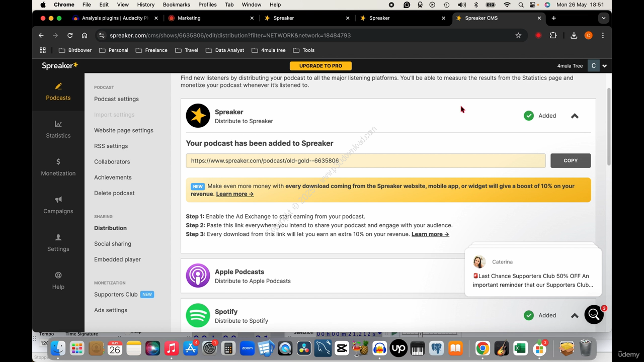Go to Social sharing page
Screen dimensions: 644x362
point(113,244)
